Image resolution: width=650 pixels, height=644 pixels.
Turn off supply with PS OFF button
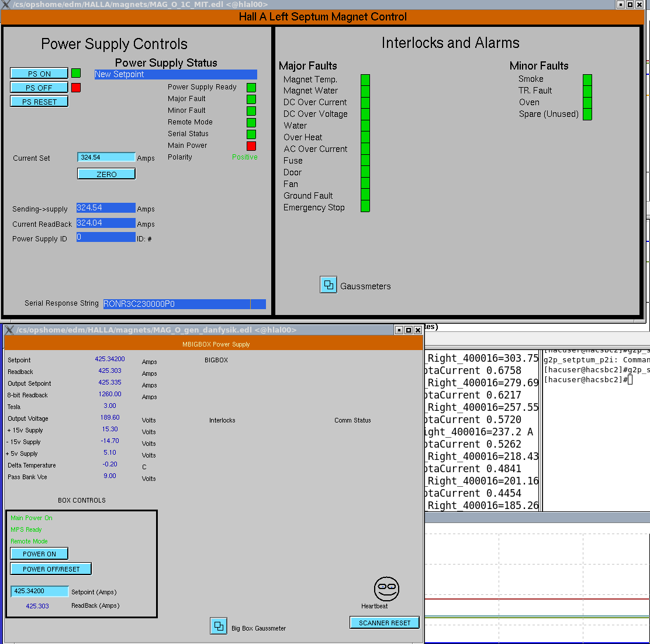point(39,88)
